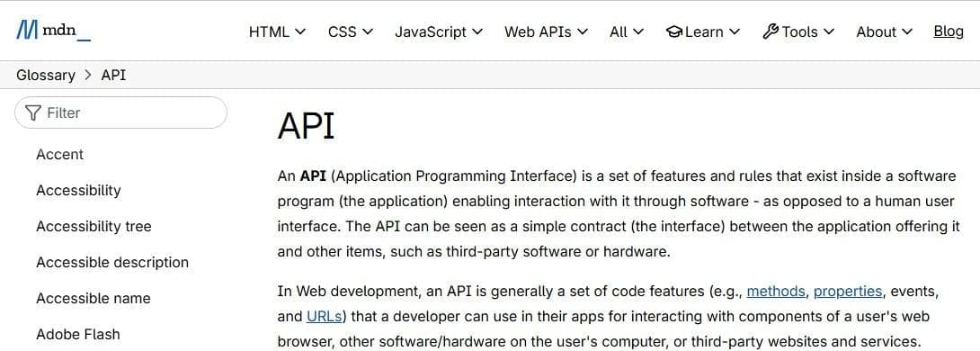Click the API breadcrumb item
Screen dimensions: 980x351
coord(114,75)
